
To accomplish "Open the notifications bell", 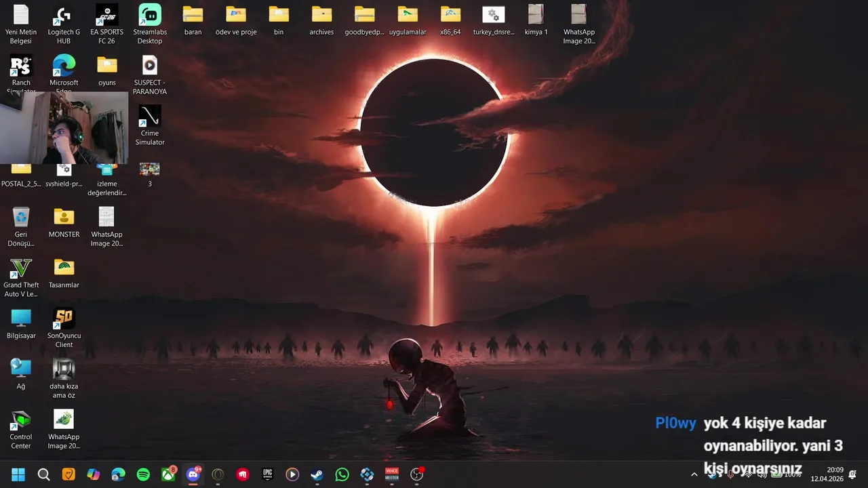I will (x=852, y=474).
